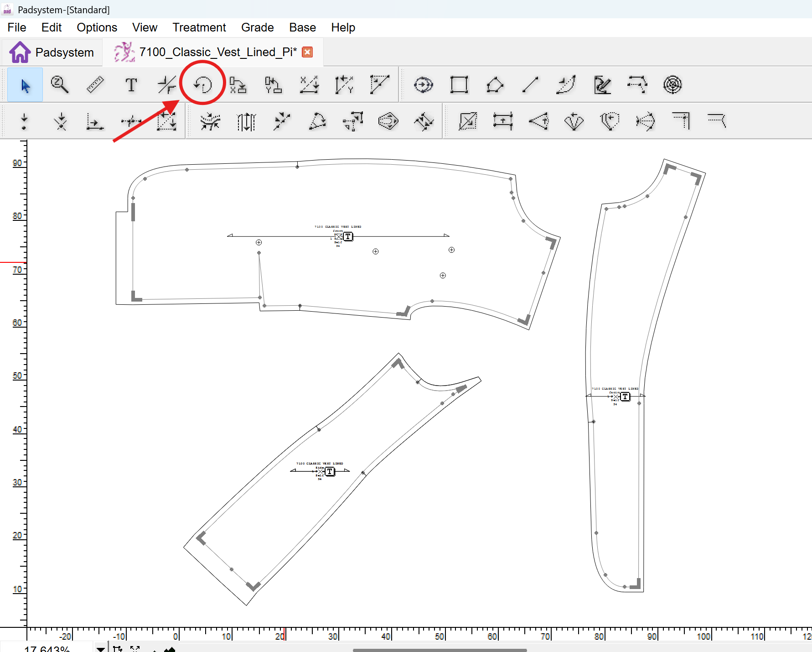The image size is (812, 652).
Task: Open the zoom percentage dropdown arrow
Action: click(100, 648)
